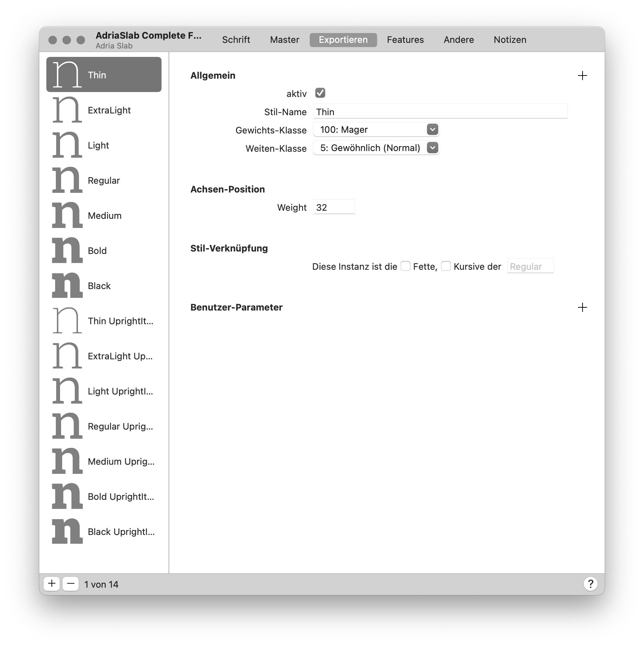Uncheck the aktiv checkbox

coord(320,93)
